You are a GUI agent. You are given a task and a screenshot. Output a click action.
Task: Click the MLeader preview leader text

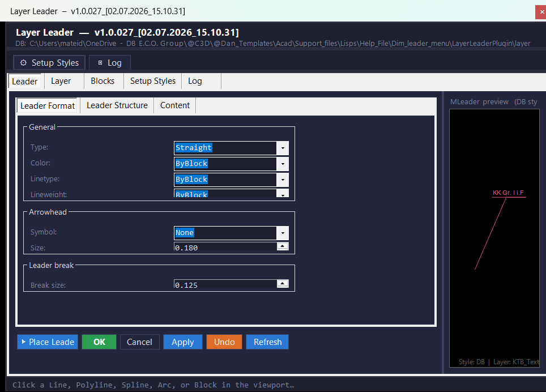pos(508,193)
